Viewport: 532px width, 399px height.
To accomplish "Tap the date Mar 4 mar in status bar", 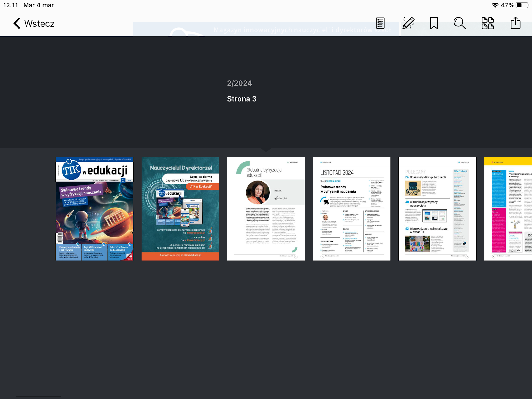I will coord(39,5).
